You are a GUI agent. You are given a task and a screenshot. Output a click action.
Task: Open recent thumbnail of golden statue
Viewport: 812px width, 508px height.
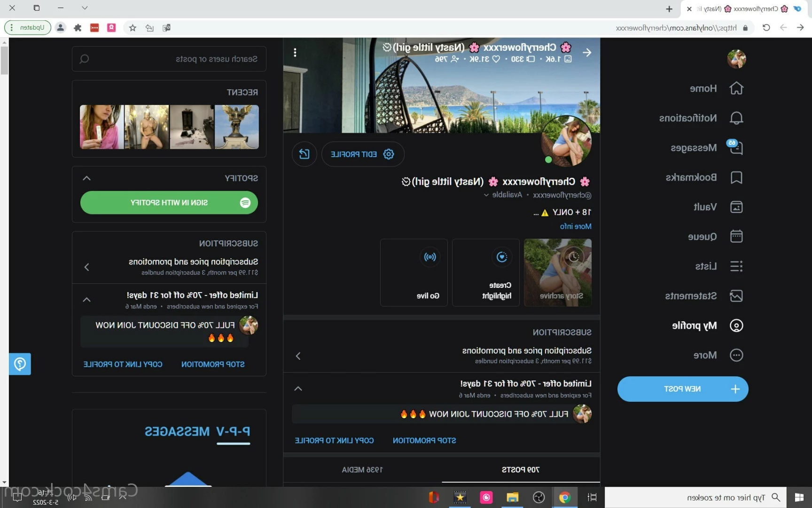pyautogui.click(x=236, y=127)
